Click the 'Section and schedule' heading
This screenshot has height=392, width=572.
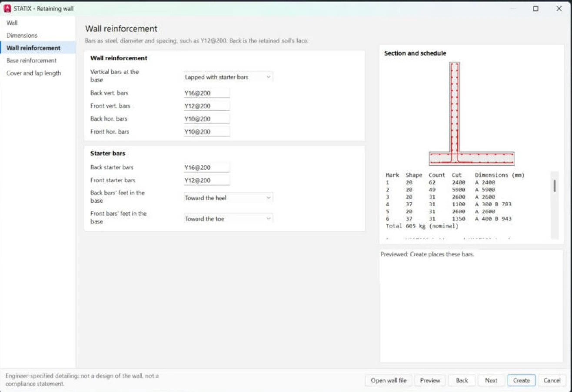(415, 53)
